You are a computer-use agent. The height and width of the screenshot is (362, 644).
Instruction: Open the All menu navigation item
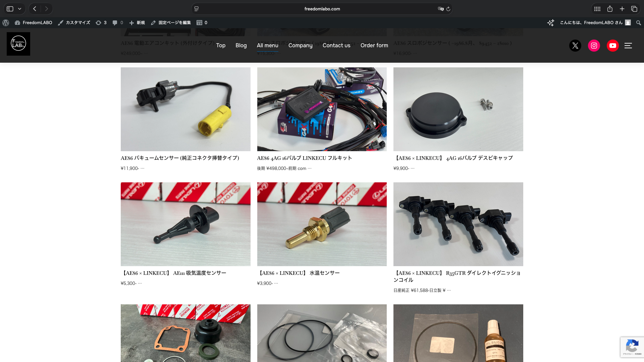pos(267,45)
